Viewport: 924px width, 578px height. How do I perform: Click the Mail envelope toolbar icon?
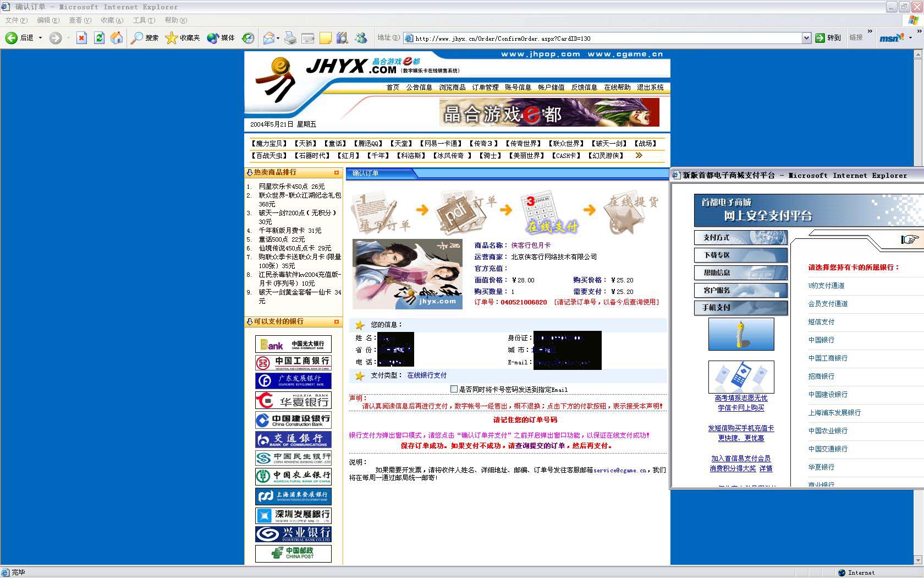(x=269, y=38)
